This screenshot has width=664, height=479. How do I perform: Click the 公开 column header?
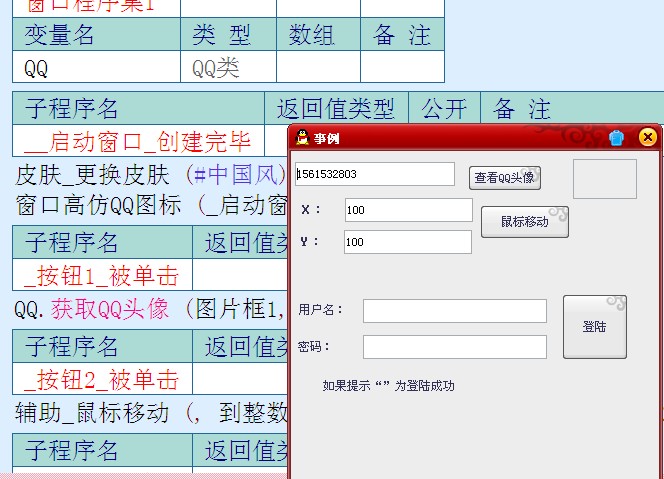click(x=444, y=108)
